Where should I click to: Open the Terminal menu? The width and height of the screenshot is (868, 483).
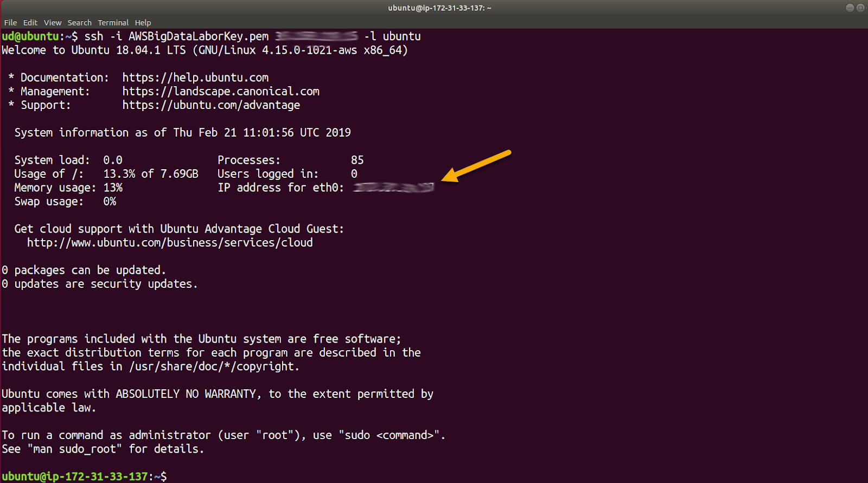pyautogui.click(x=113, y=23)
